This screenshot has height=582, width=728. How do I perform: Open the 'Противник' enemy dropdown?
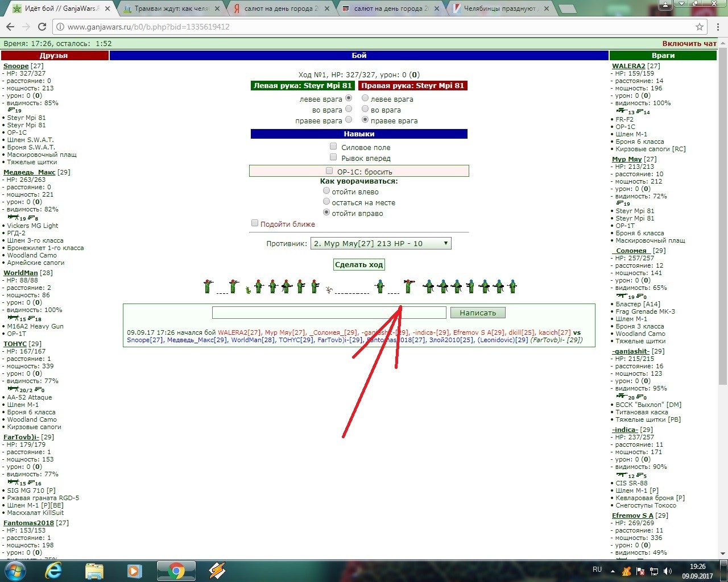click(x=381, y=243)
